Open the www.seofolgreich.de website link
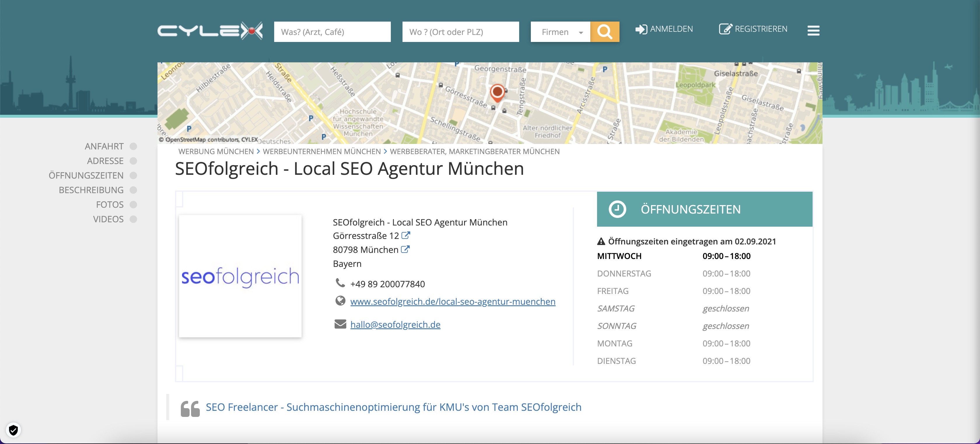The width and height of the screenshot is (980, 444). click(453, 302)
